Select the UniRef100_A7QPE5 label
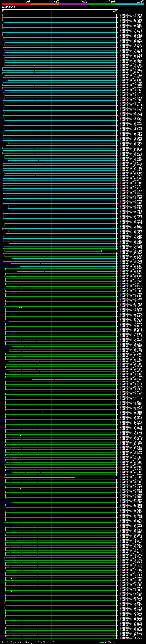 tap(131, 42)
